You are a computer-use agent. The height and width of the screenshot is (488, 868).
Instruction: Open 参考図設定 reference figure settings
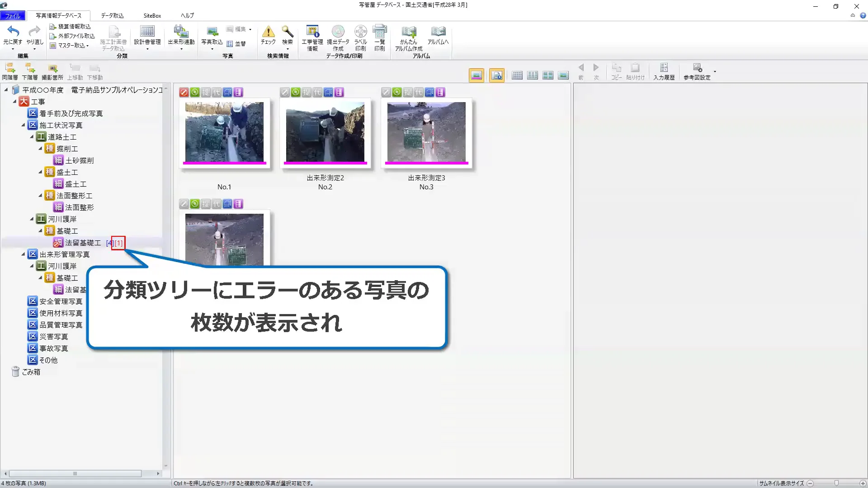click(697, 71)
